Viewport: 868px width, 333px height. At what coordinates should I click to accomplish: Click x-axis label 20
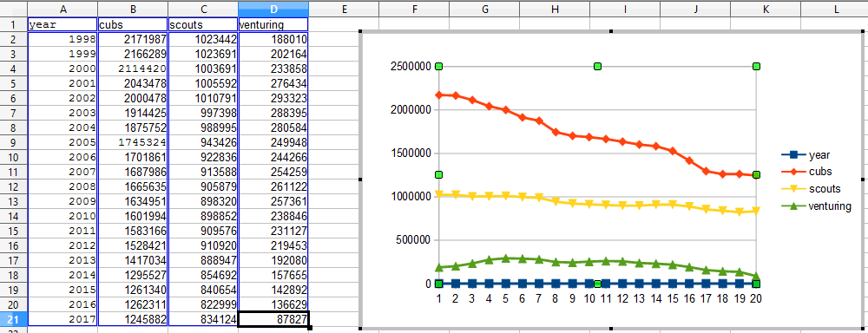coord(756,298)
